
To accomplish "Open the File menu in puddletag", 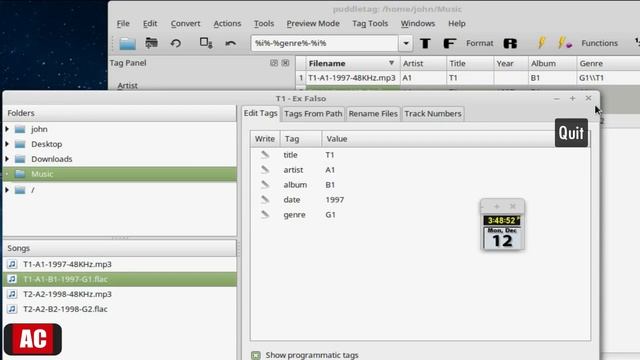I will click(123, 24).
